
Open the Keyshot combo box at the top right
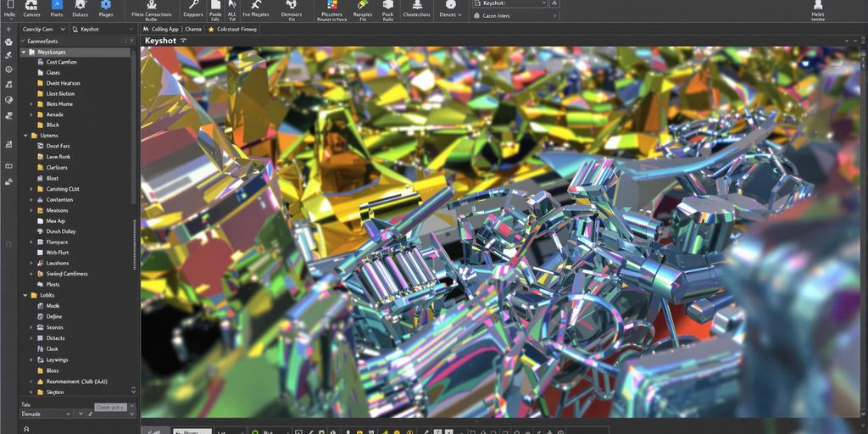(x=509, y=3)
